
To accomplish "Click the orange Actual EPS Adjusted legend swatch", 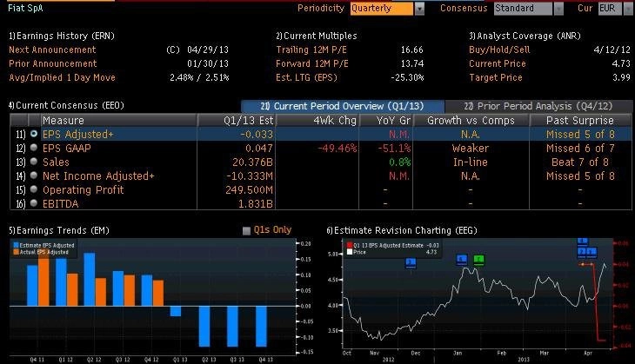I will pos(17,252).
